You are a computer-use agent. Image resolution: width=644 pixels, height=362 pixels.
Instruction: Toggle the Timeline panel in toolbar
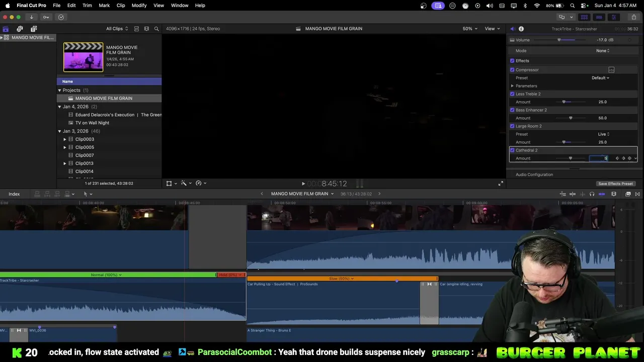[599, 17]
